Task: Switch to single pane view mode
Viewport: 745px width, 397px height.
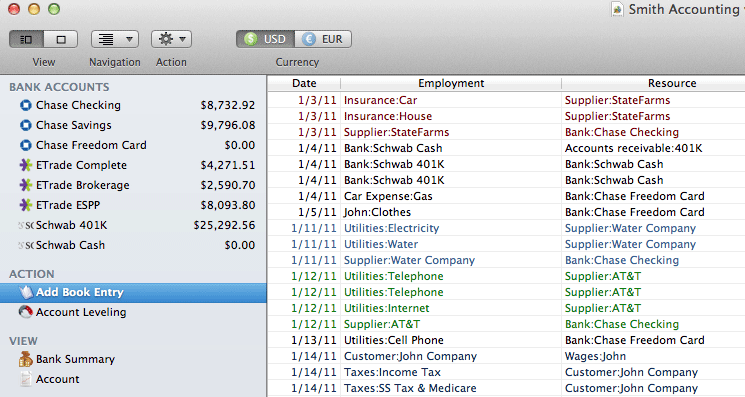Action: click(x=61, y=39)
